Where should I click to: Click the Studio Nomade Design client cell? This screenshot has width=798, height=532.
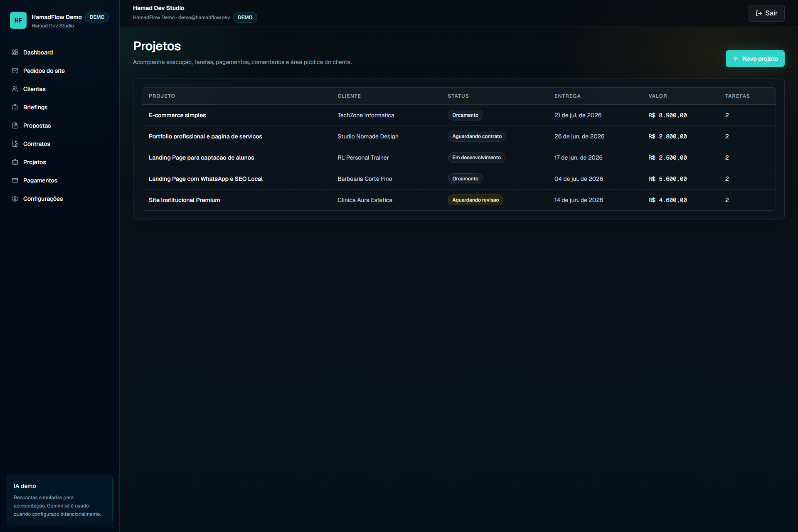point(368,136)
